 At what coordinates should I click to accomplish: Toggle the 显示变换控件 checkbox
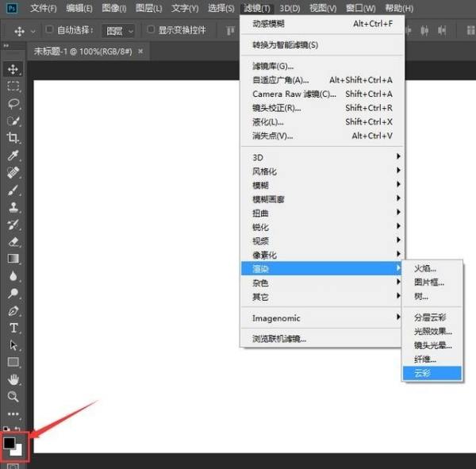tap(151, 30)
